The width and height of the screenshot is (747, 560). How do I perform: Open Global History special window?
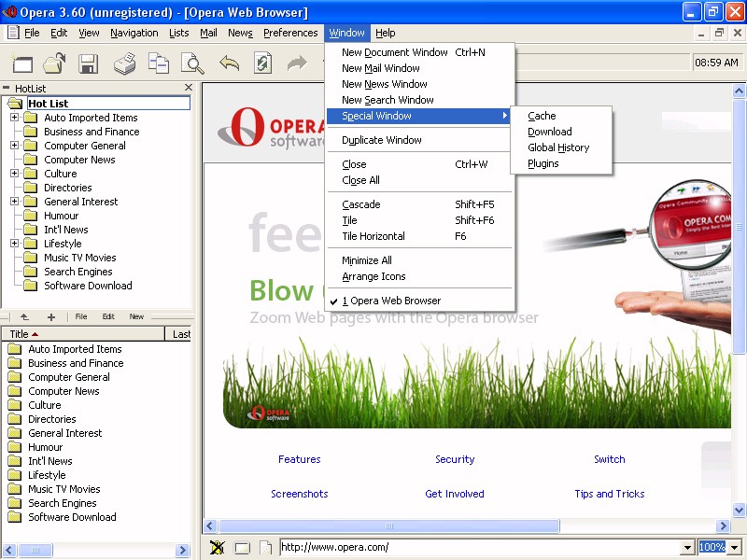click(x=561, y=147)
